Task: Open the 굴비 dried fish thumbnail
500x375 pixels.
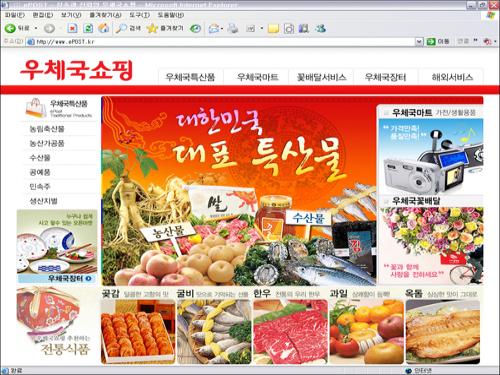Action: point(214,331)
